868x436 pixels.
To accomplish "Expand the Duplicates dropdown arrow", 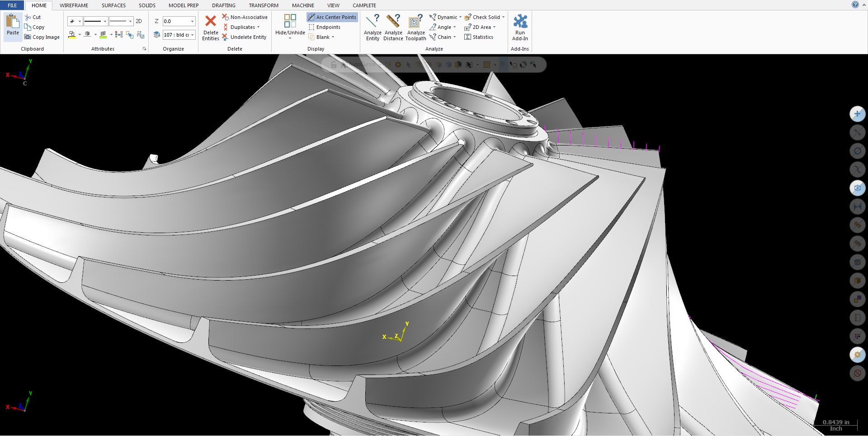I will click(x=258, y=27).
